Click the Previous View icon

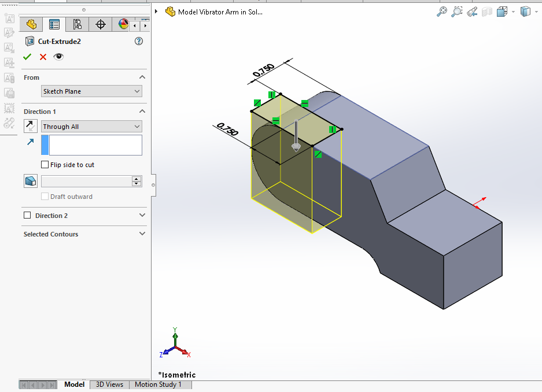click(472, 12)
